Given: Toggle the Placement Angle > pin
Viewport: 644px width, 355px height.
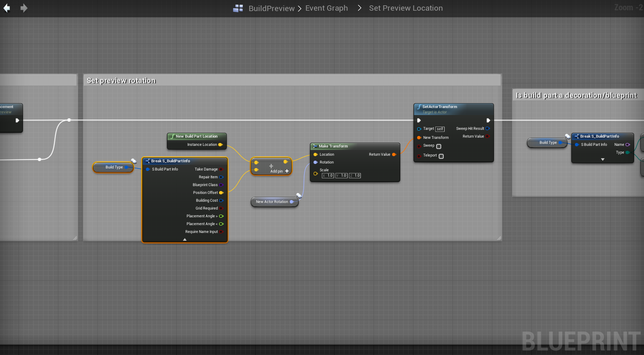Looking at the screenshot, I should click(221, 216).
